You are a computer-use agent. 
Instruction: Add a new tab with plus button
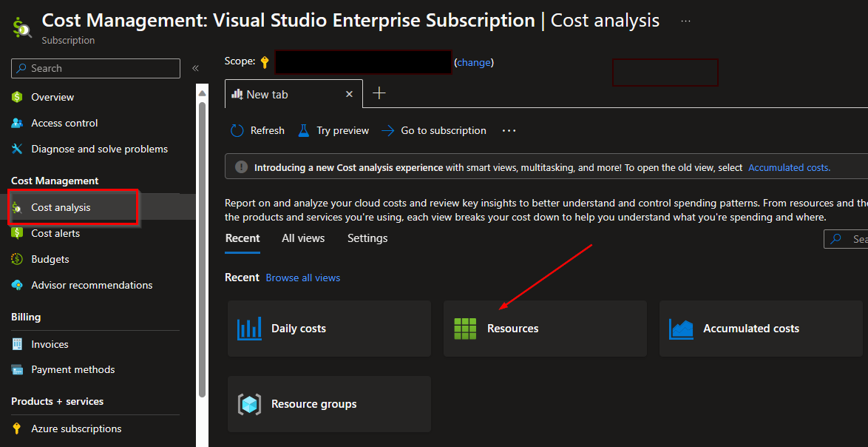(x=379, y=93)
